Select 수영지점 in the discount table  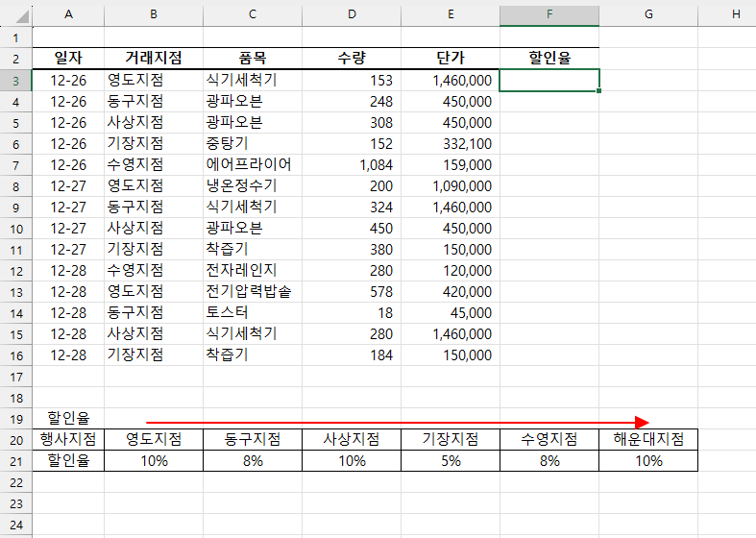click(549, 440)
